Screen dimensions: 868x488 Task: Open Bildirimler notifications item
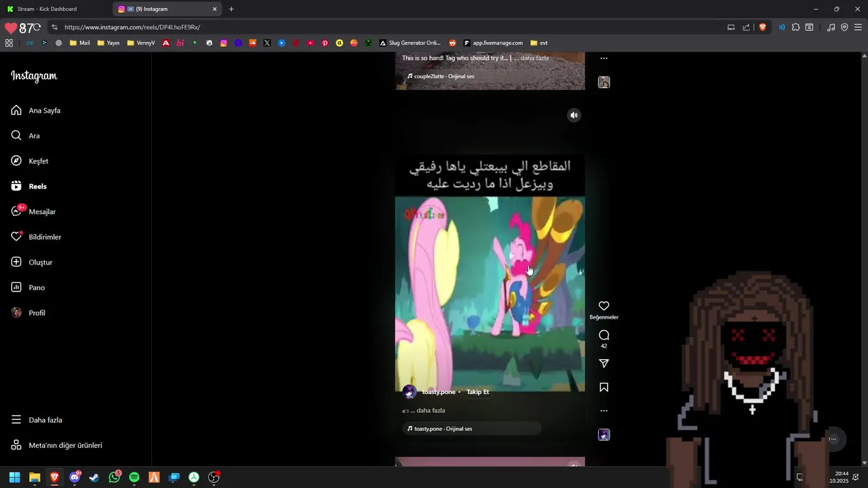click(36, 237)
